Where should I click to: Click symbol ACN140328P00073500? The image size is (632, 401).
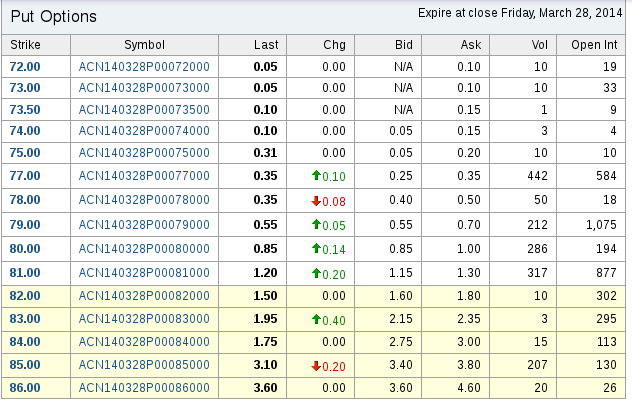click(x=144, y=110)
